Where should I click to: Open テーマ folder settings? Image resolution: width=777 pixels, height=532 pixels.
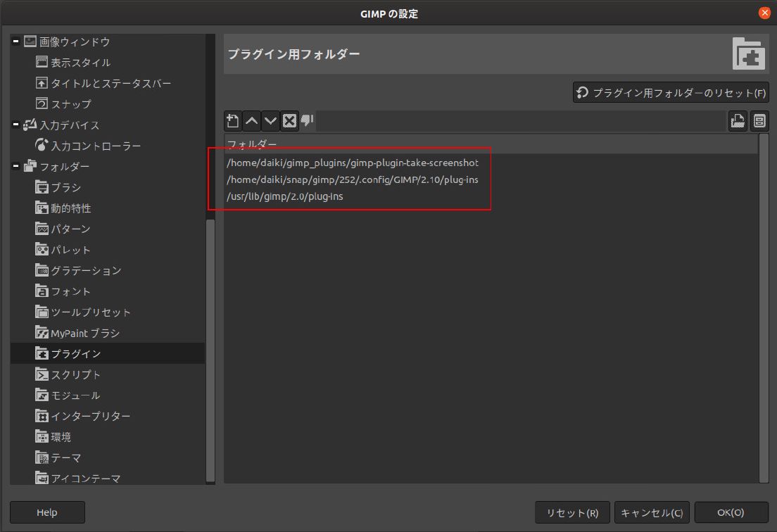pos(65,457)
